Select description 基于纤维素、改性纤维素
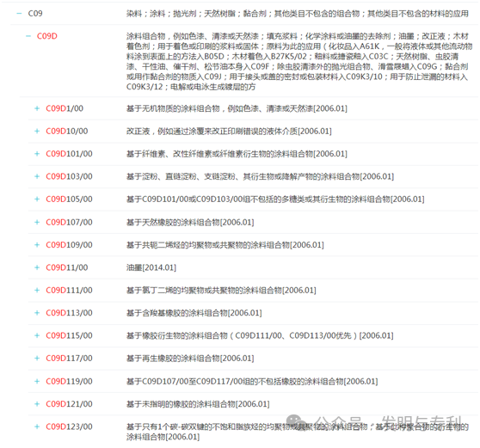This screenshot has height=448, width=480. point(237,154)
